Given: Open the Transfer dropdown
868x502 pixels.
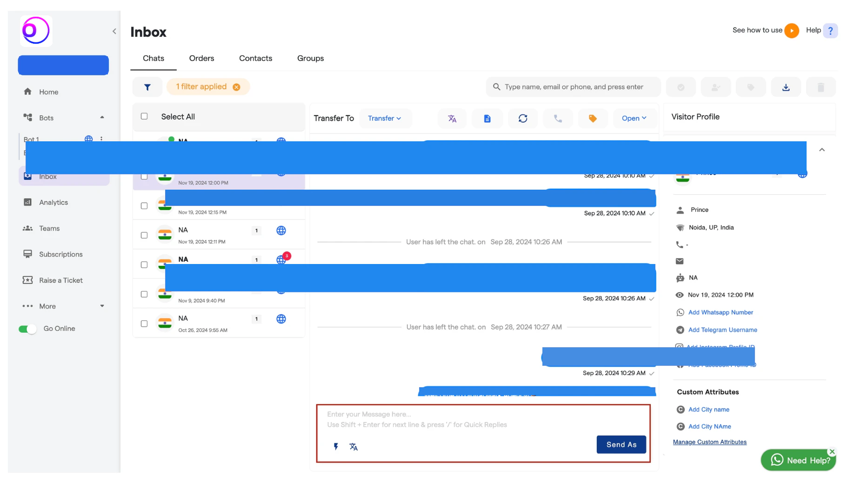Looking at the screenshot, I should click(x=384, y=119).
